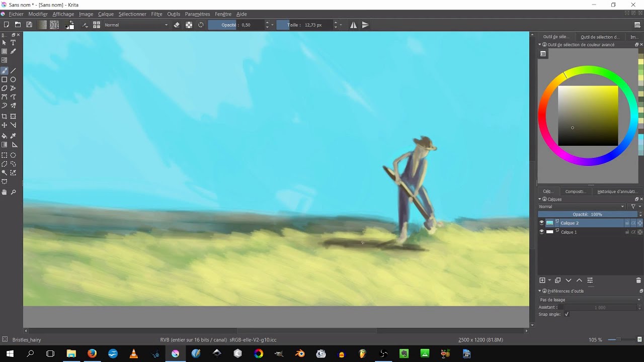
Task: Select the Line tool
Action: [13, 71]
